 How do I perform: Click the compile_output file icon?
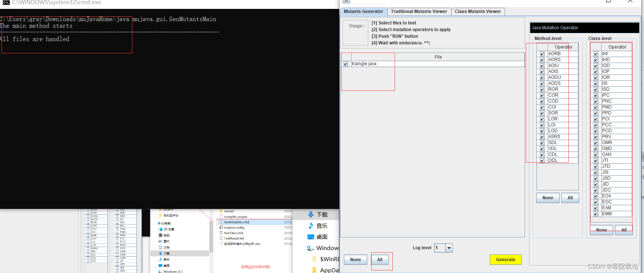(x=221, y=217)
